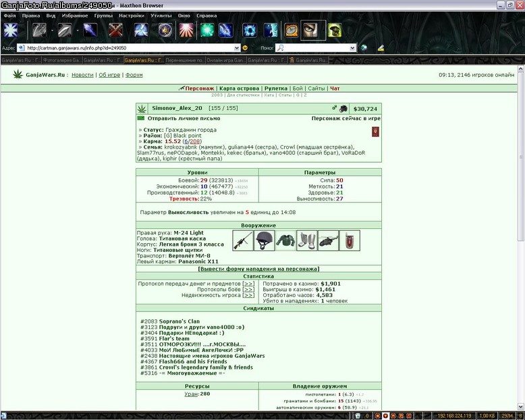Click the 297M memory status entry
525x420 pixels.
507,416
